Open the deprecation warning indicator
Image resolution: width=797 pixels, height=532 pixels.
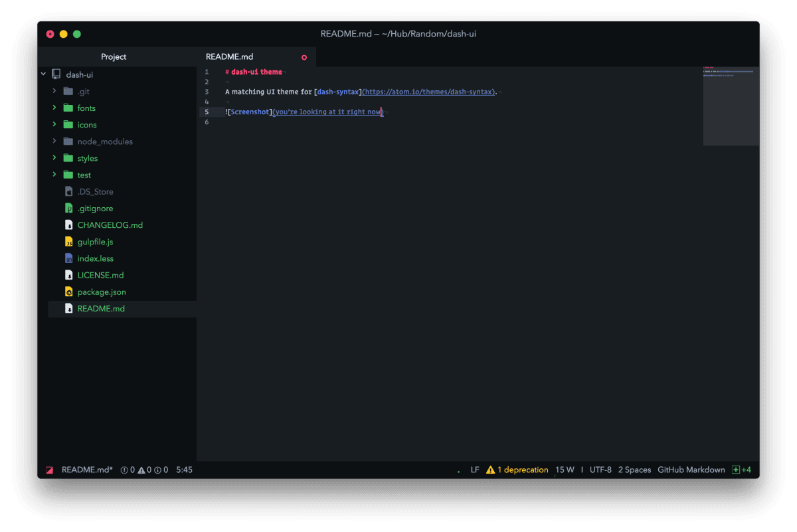[517, 470]
